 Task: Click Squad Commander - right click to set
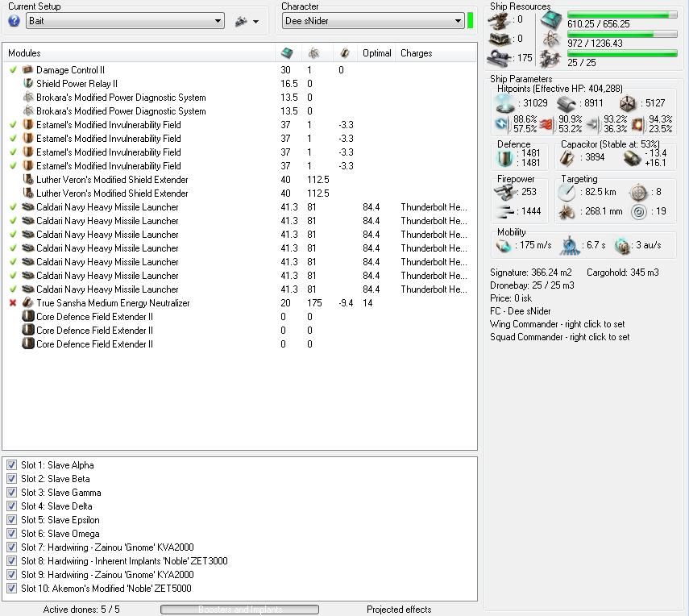point(560,337)
